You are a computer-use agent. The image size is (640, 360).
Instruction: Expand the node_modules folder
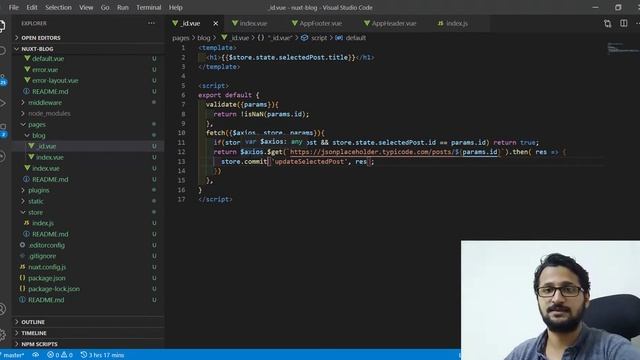(x=49, y=113)
